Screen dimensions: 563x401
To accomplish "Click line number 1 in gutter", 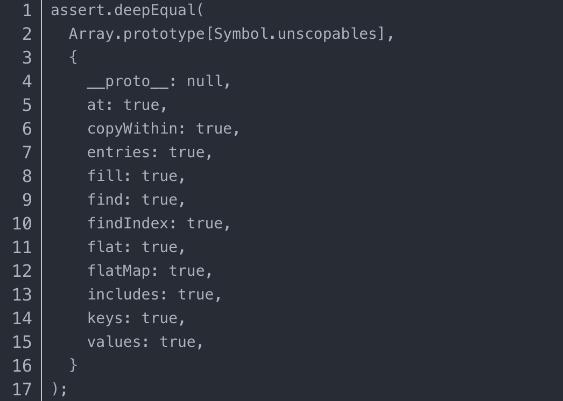I will pyautogui.click(x=27, y=10).
